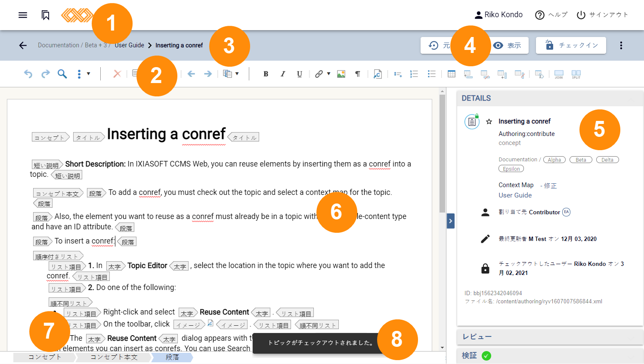The height and width of the screenshot is (364, 644).
Task: Open the more actions kebab menu
Action: coord(621,45)
